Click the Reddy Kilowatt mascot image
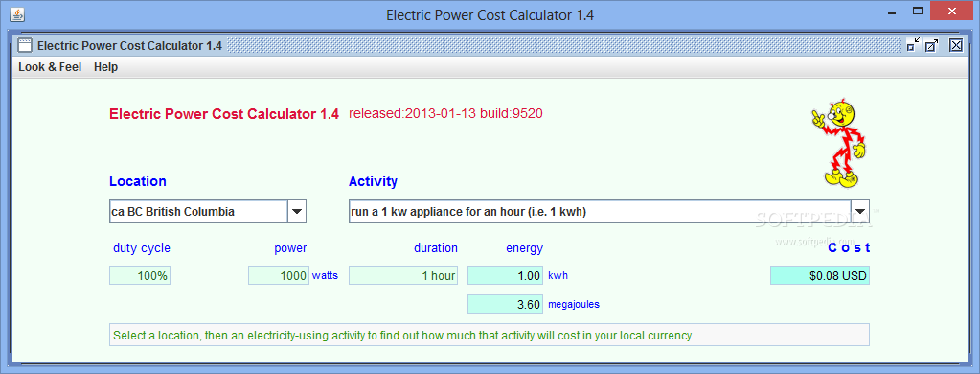 pyautogui.click(x=839, y=143)
